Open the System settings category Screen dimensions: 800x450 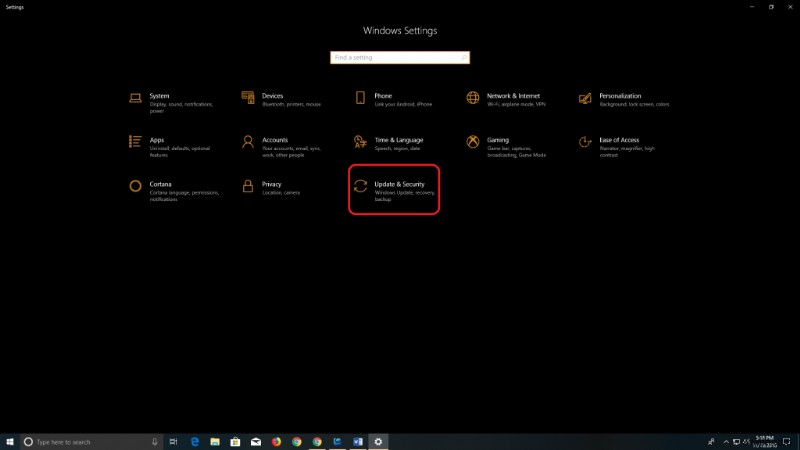(173, 103)
